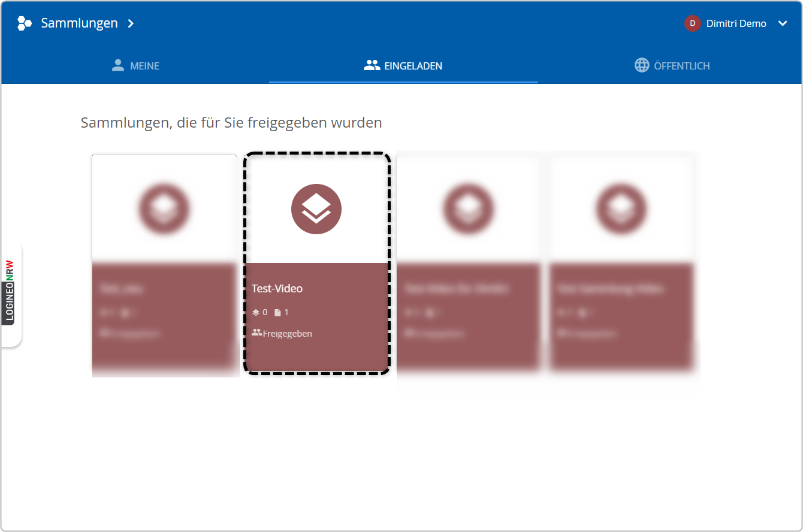Screen dimensions: 803x532
Task: Click the Sammlungen hexagon logo icon
Action: click(25, 23)
